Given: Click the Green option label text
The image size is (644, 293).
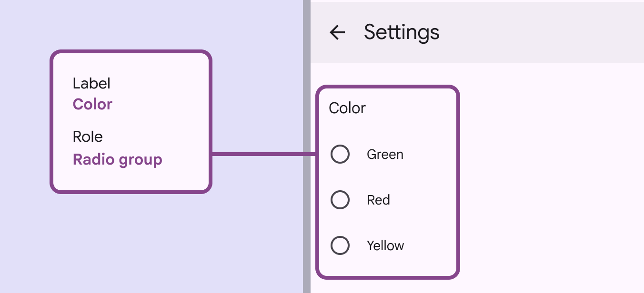Looking at the screenshot, I should [x=385, y=155].
